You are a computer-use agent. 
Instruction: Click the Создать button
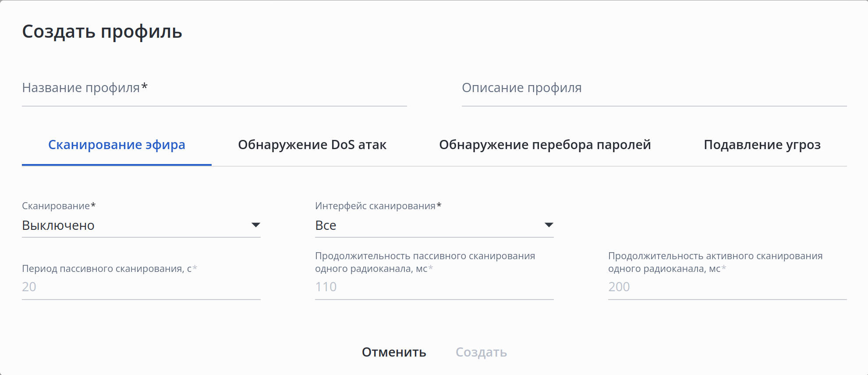pos(481,352)
